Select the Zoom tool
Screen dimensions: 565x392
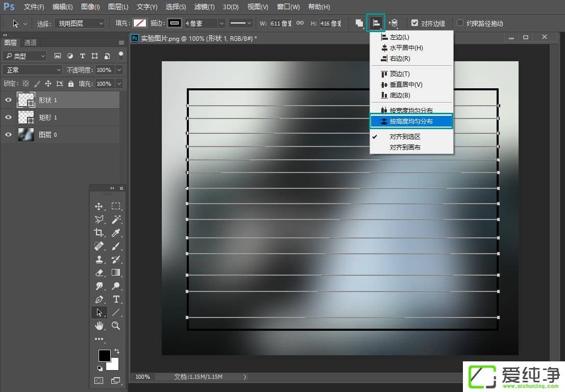116,325
